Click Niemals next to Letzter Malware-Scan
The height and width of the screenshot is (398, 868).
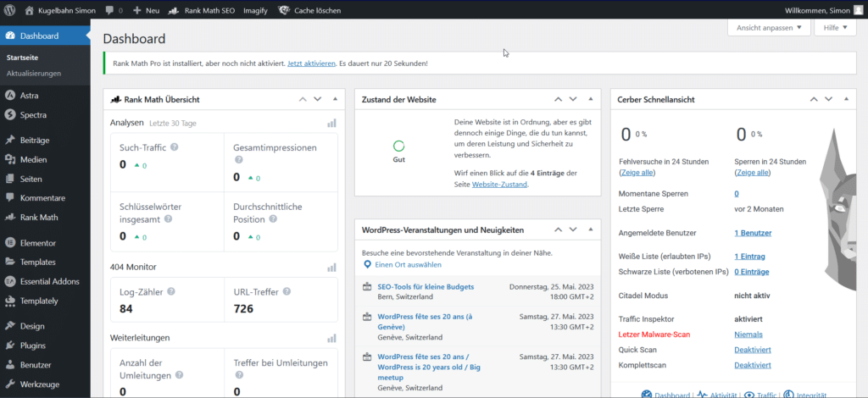[748, 334]
